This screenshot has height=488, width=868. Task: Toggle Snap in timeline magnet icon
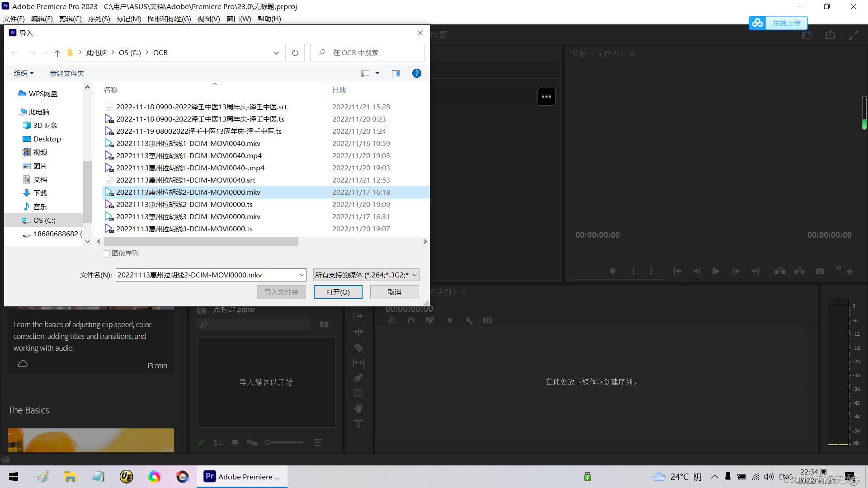[x=411, y=320]
